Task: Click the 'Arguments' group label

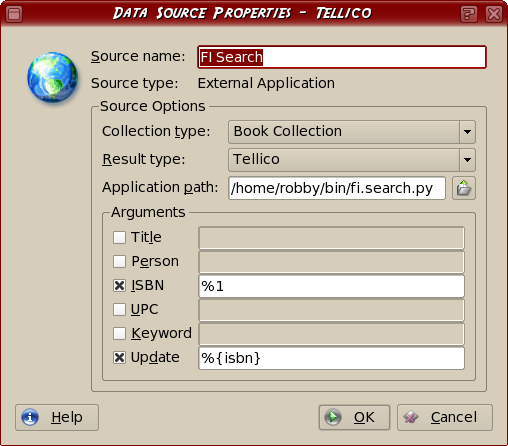Action: [x=148, y=212]
